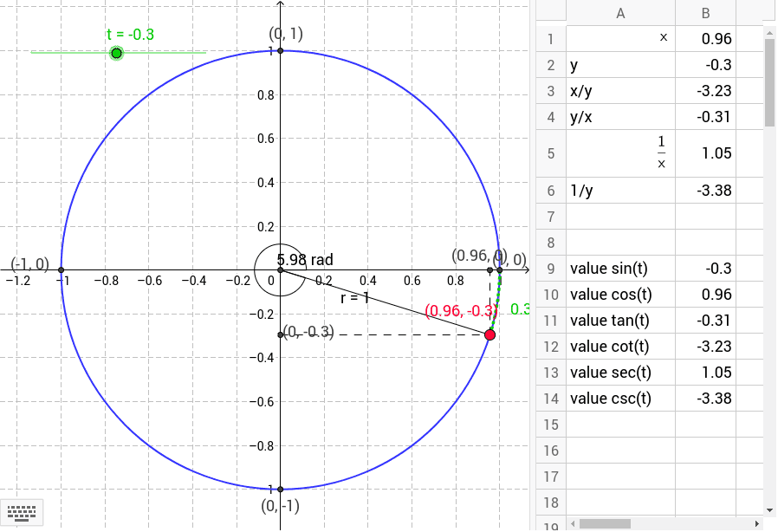778x532 pixels.
Task: Select the cell labeled y
Action: pyautogui.click(x=620, y=65)
